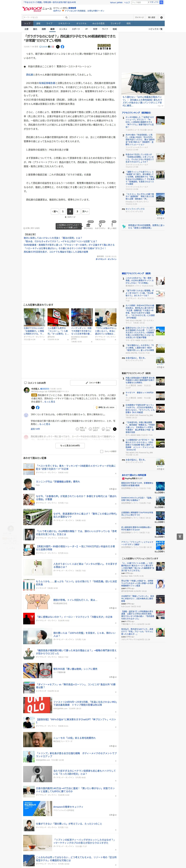Viewport: 186px width, 868px height.
Task: Share expert comment on Facebook
Action: pos(38,407)
